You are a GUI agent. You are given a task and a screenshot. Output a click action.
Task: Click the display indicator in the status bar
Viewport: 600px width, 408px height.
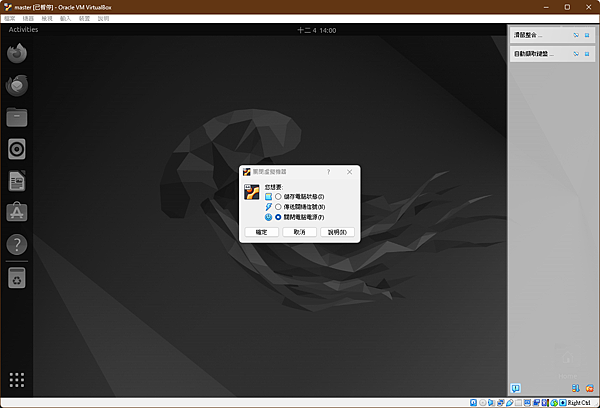click(x=527, y=403)
